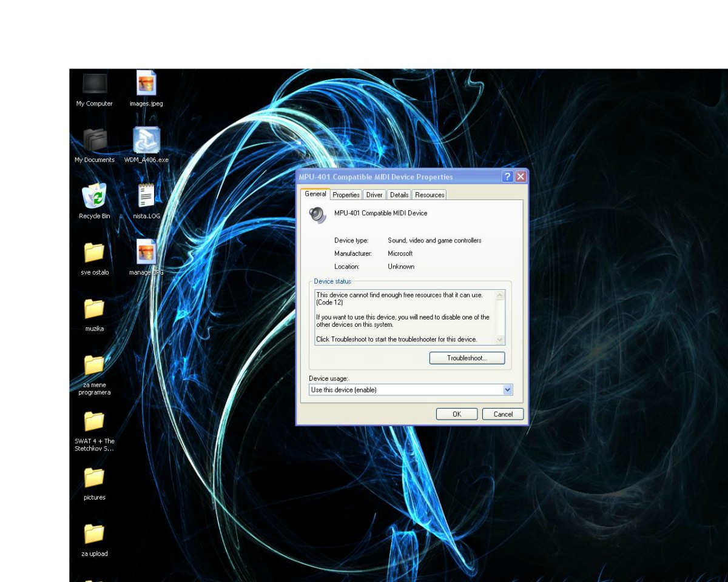This screenshot has height=582, width=728.
Task: Open the Details tab
Action: [x=399, y=195]
